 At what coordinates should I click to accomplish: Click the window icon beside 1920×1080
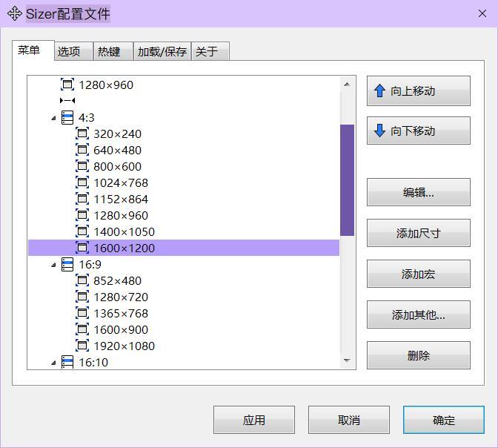pyautogui.click(x=82, y=346)
